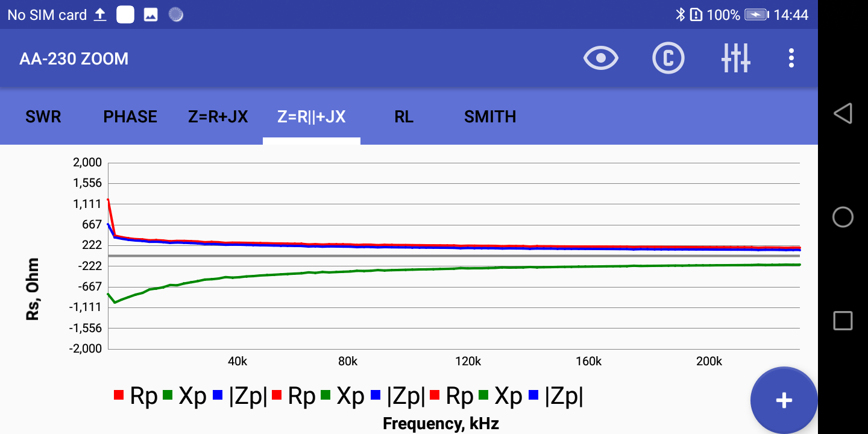Open the Z=R+JX tab
This screenshot has width=868, height=434.
click(218, 116)
